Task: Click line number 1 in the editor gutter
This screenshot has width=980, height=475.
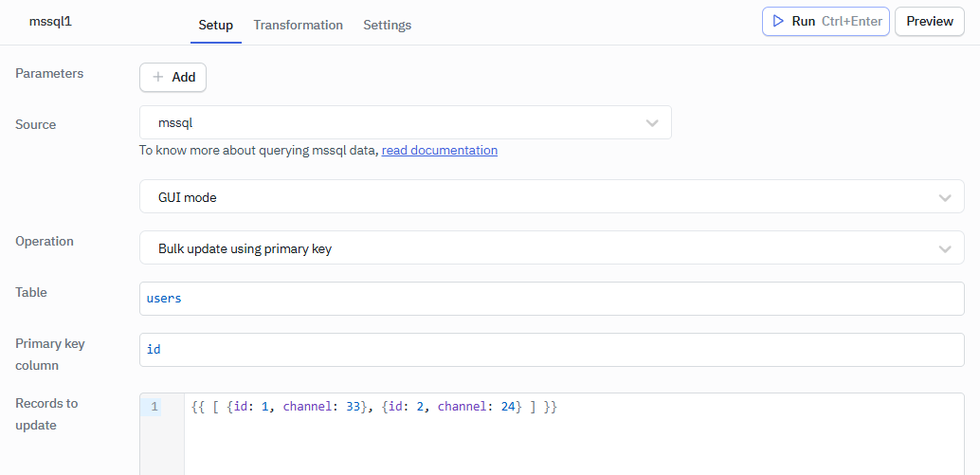Action: (x=153, y=407)
